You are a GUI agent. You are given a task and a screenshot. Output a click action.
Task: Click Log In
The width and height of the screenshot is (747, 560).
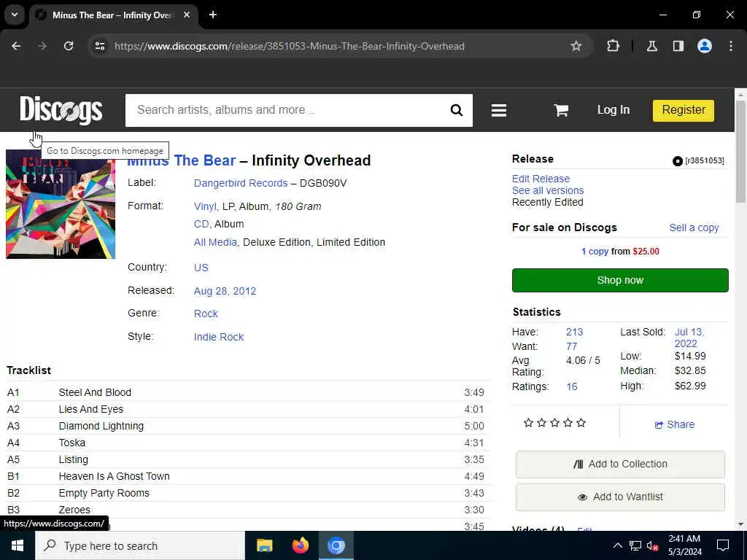pos(614,110)
